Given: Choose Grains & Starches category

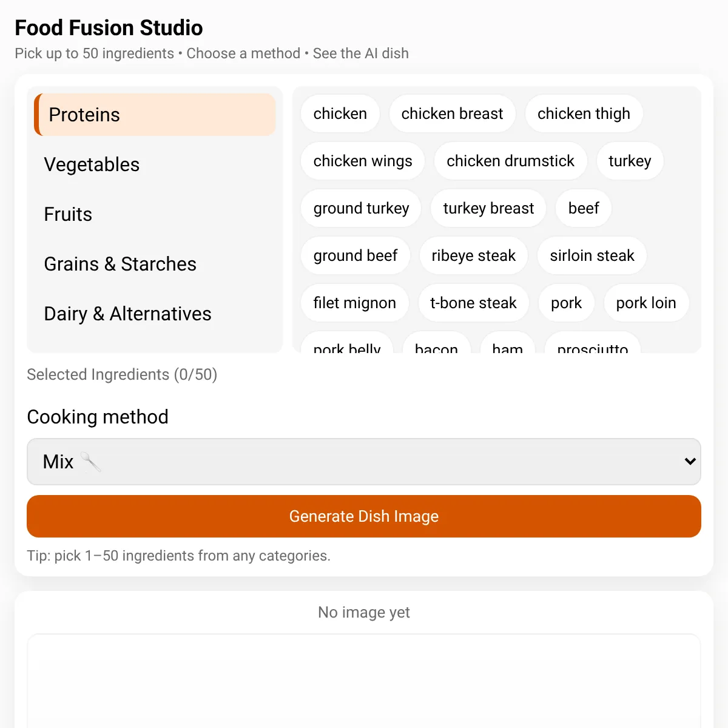Looking at the screenshot, I should pos(155,264).
